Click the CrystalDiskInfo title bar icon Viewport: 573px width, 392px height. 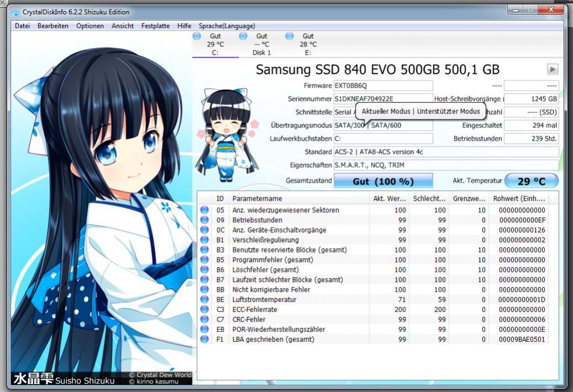coord(15,12)
